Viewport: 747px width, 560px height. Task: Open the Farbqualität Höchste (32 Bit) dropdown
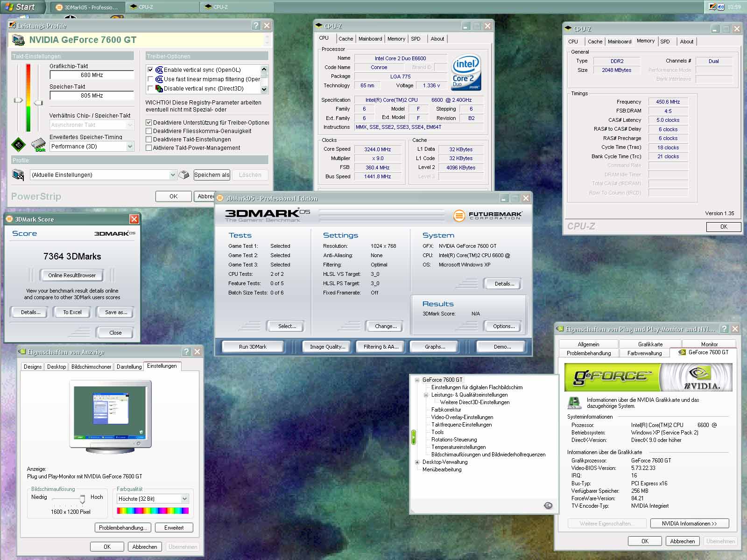tap(184, 499)
